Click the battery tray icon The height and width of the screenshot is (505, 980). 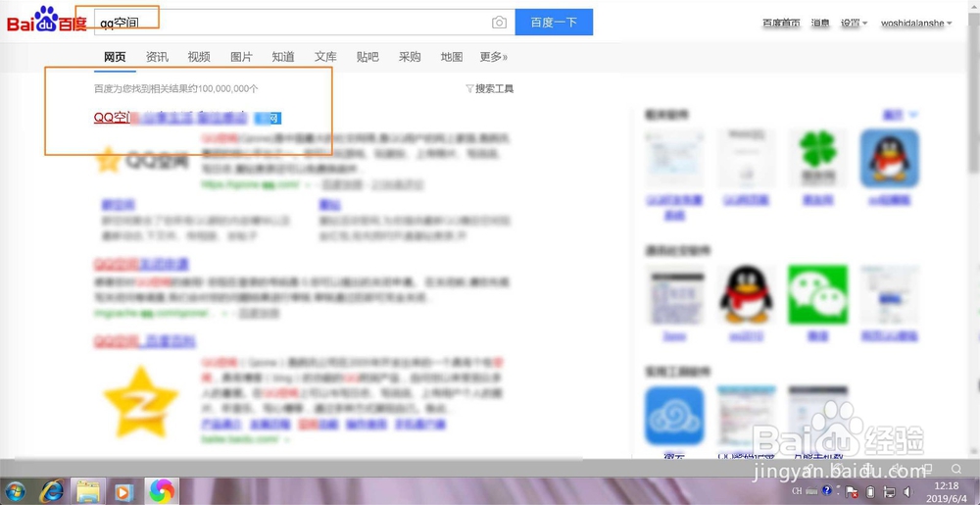[870, 492]
